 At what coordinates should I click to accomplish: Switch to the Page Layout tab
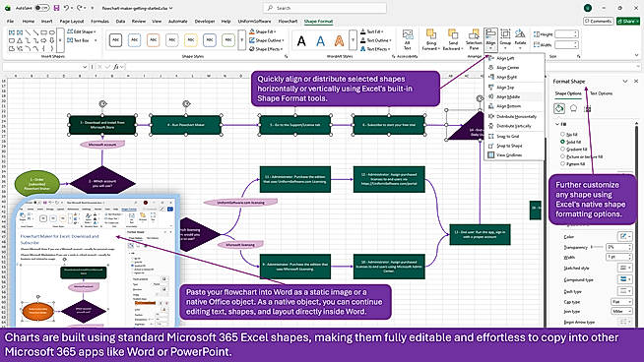coord(72,21)
